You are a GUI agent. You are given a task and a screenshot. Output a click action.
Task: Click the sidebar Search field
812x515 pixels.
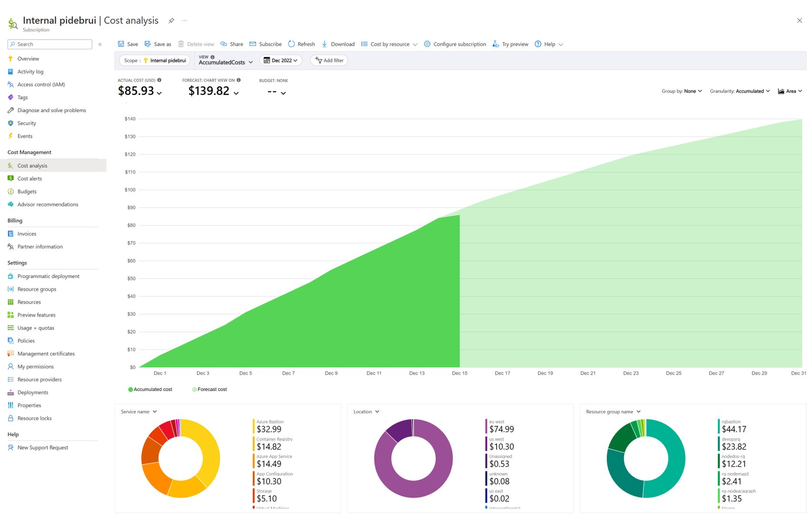50,44
